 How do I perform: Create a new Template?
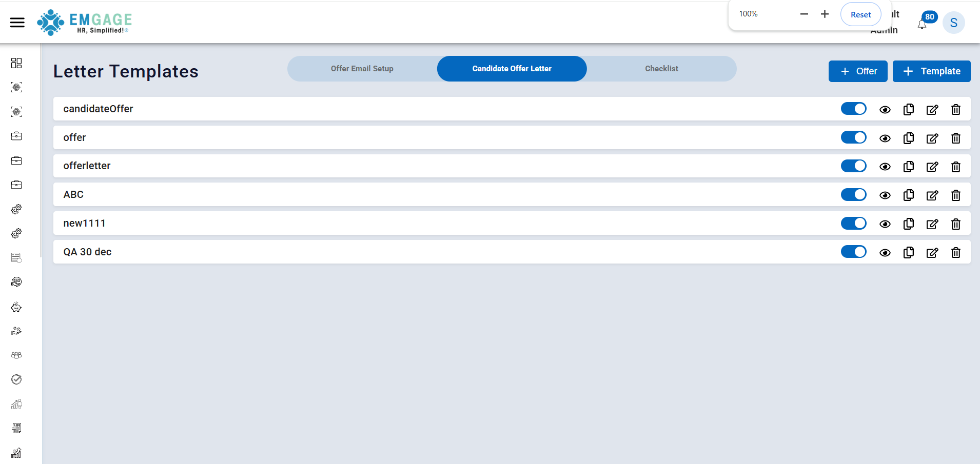coord(931,71)
